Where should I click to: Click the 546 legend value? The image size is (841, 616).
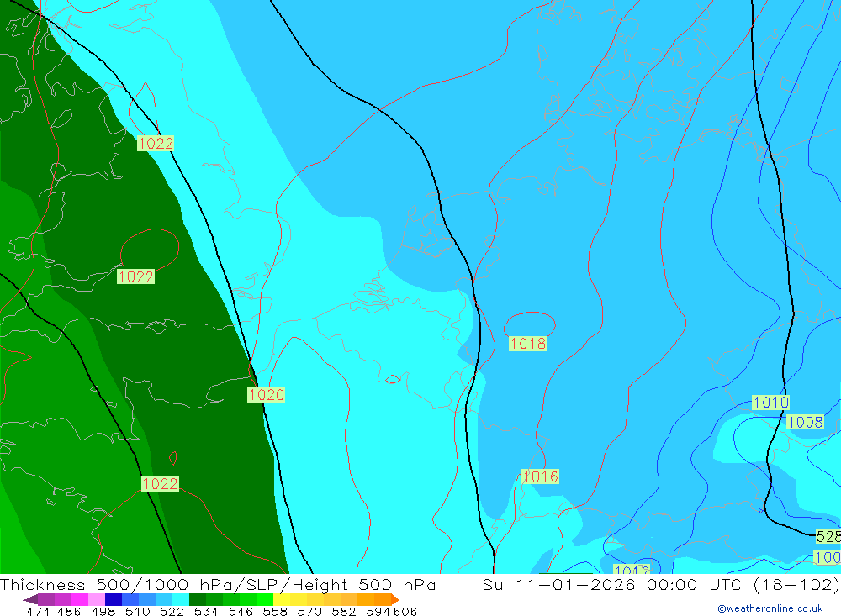(x=241, y=611)
